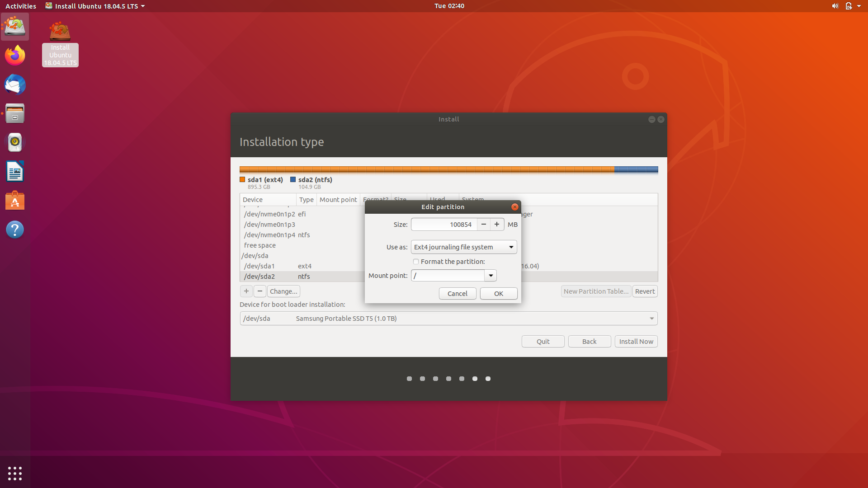Viewport: 868px width, 488px height.
Task: Launch Rhythmbox from the dock
Action: pyautogui.click(x=15, y=142)
